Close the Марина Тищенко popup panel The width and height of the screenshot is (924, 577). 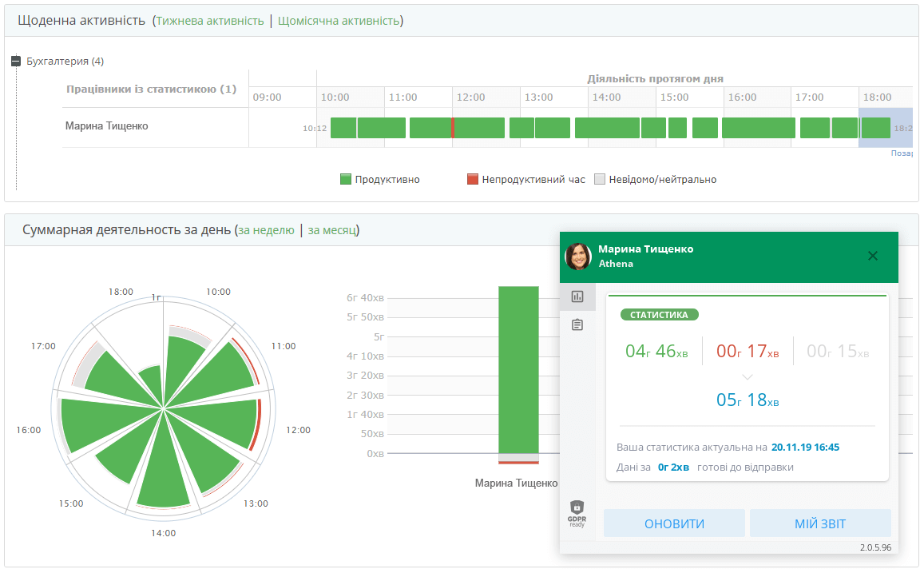point(872,256)
